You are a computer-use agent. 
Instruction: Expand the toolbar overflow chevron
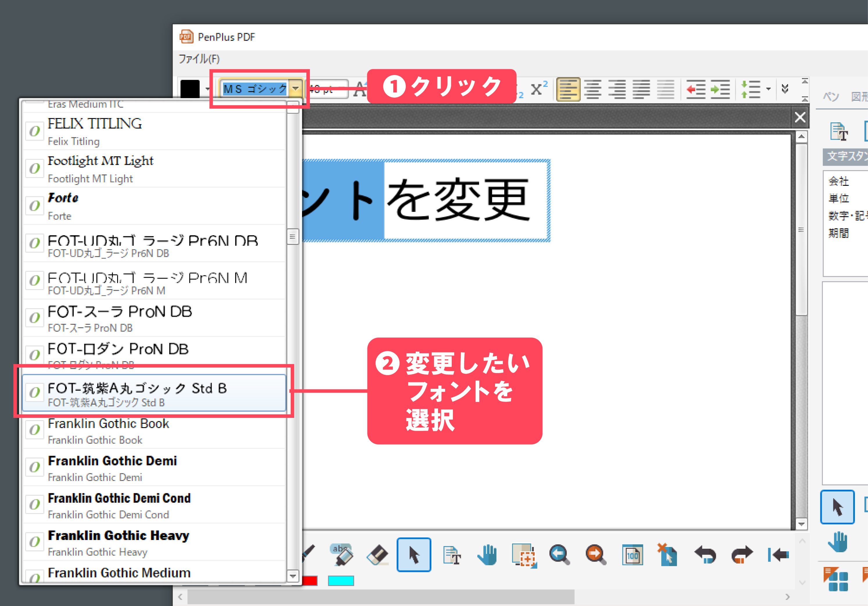coord(785,89)
